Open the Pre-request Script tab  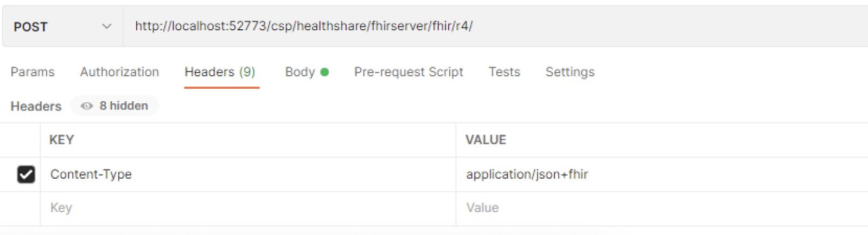coord(409,72)
